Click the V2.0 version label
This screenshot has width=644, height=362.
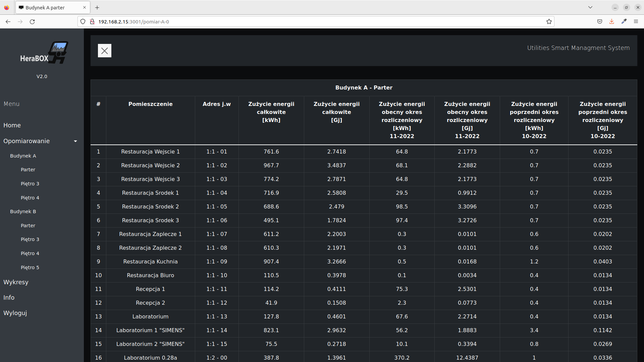coord(42,76)
